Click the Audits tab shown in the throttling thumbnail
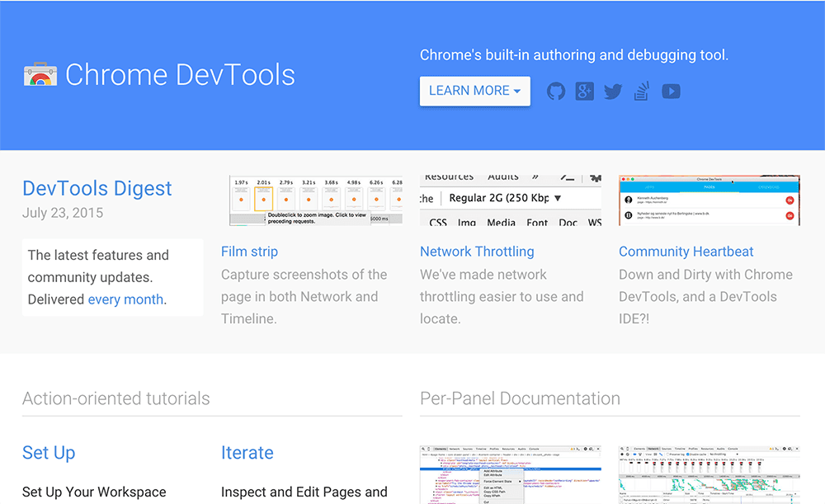 (503, 177)
